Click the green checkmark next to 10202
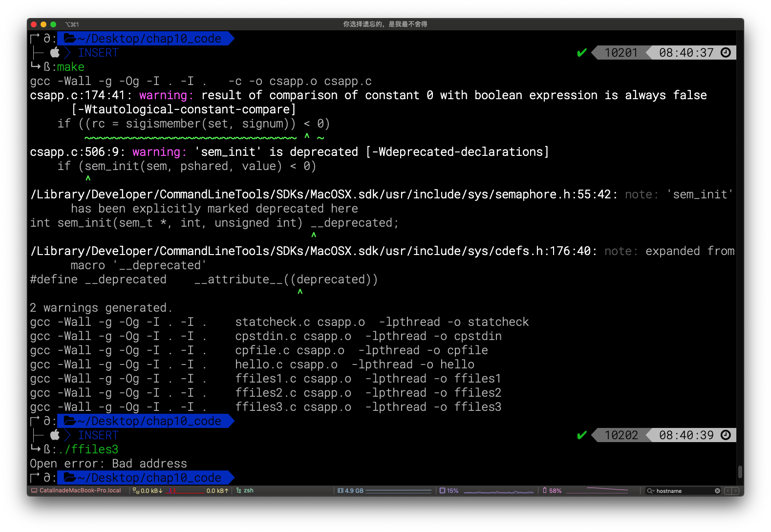This screenshot has width=771, height=532. click(x=581, y=435)
